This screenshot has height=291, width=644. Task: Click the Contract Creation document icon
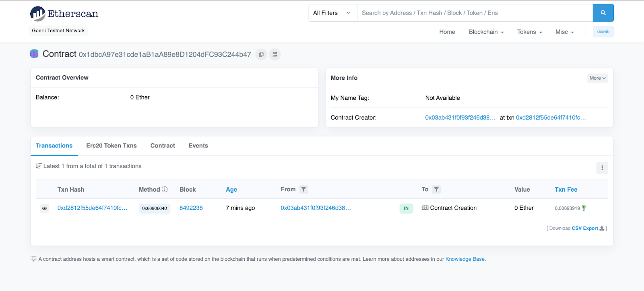[x=425, y=208]
